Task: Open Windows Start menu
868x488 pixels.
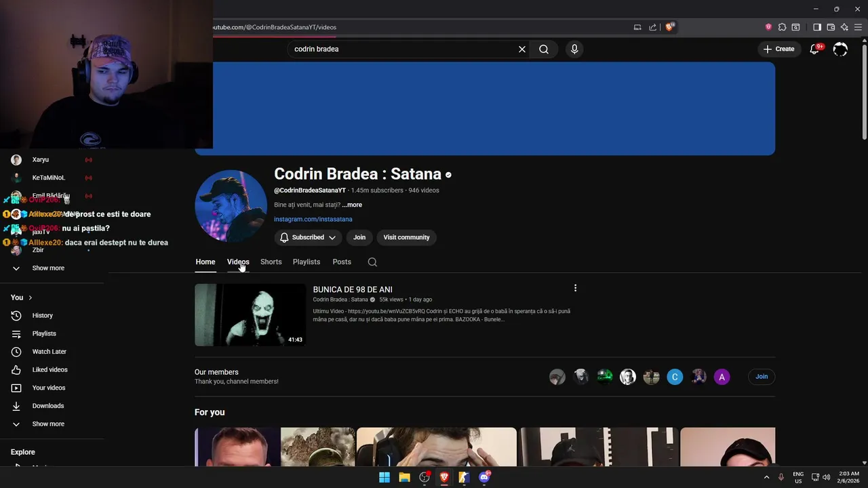Action: coord(384,477)
